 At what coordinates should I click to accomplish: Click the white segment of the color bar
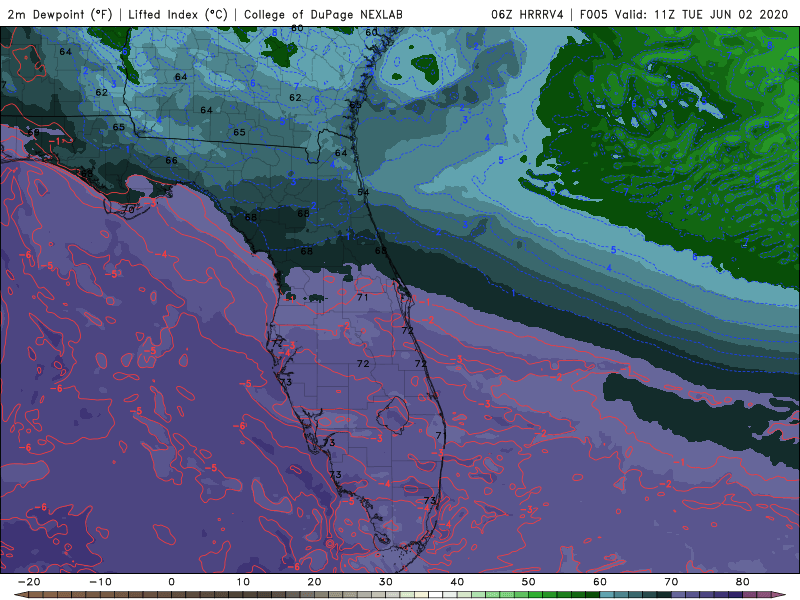tap(435, 594)
